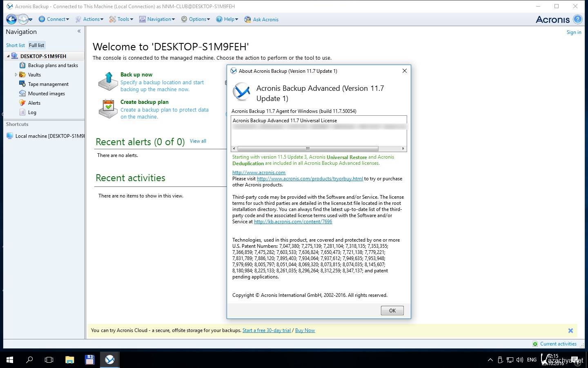Viewport: 588px width, 368px height.
Task: Expand the Vaults tree node
Action: 16,75
